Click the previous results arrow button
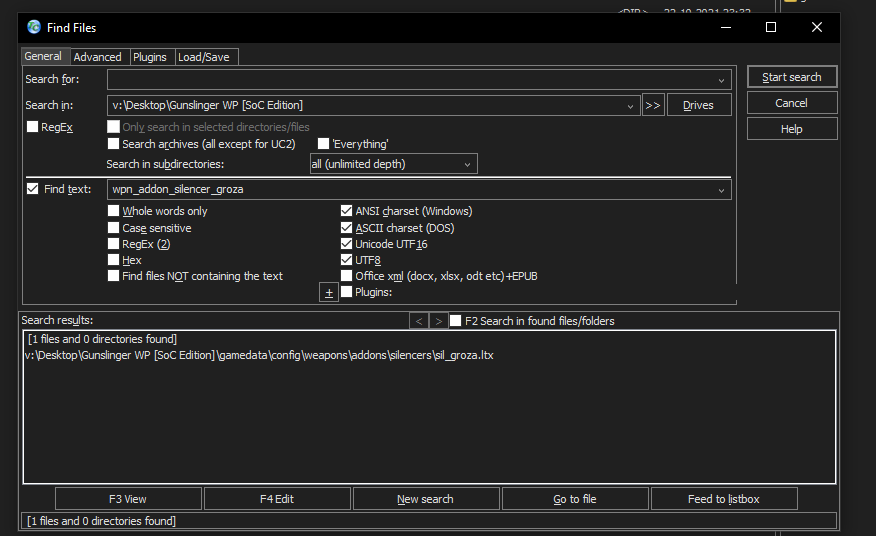 tap(419, 321)
